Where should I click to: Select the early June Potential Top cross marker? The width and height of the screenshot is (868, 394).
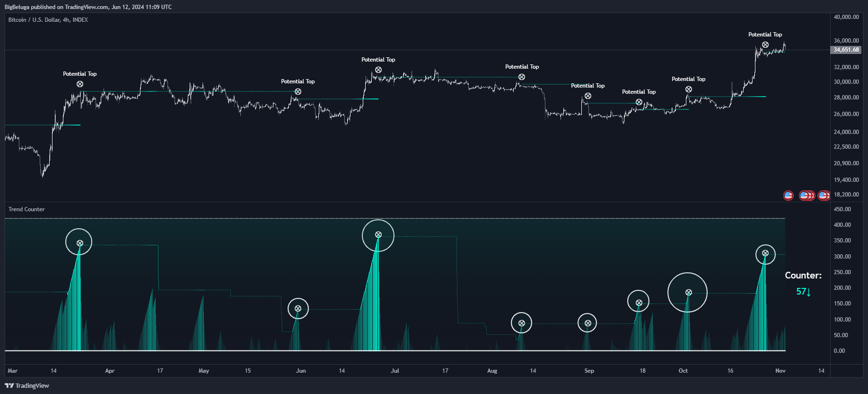298,92
